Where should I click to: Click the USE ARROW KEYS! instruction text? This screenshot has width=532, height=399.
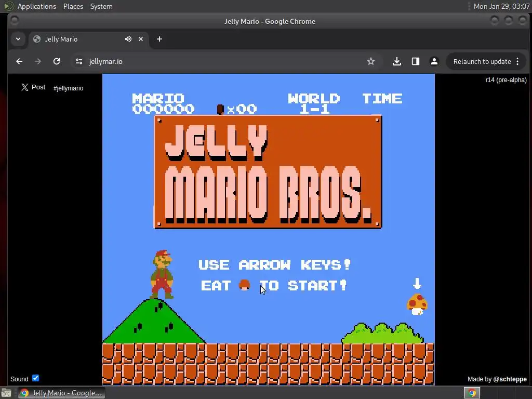click(x=274, y=264)
